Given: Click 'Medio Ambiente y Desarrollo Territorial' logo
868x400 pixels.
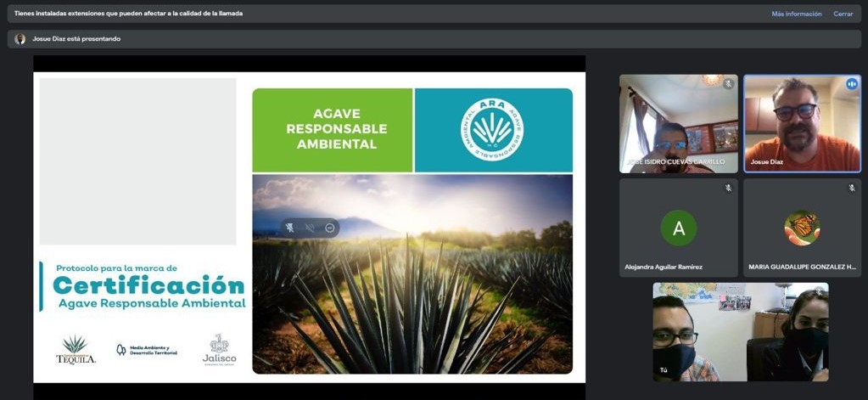Looking at the screenshot, I should click(147, 350).
